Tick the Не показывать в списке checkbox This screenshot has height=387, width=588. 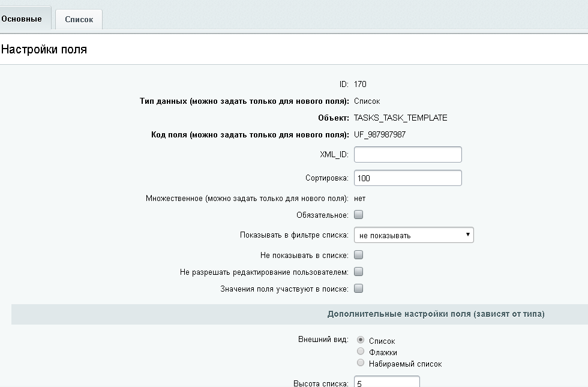click(x=359, y=255)
